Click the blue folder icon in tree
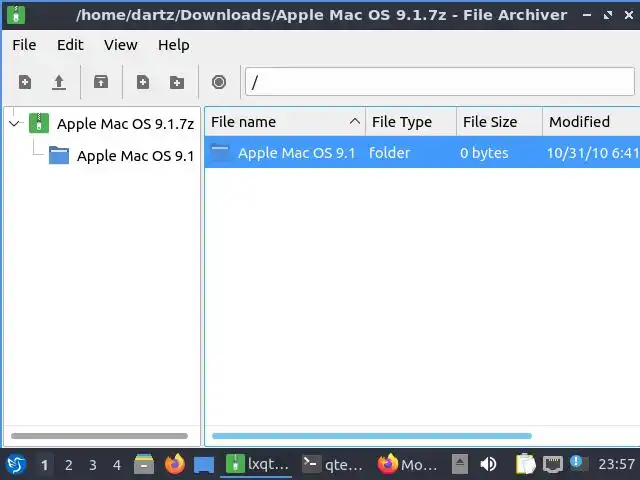Image resolution: width=640 pixels, height=480 pixels. (59, 156)
